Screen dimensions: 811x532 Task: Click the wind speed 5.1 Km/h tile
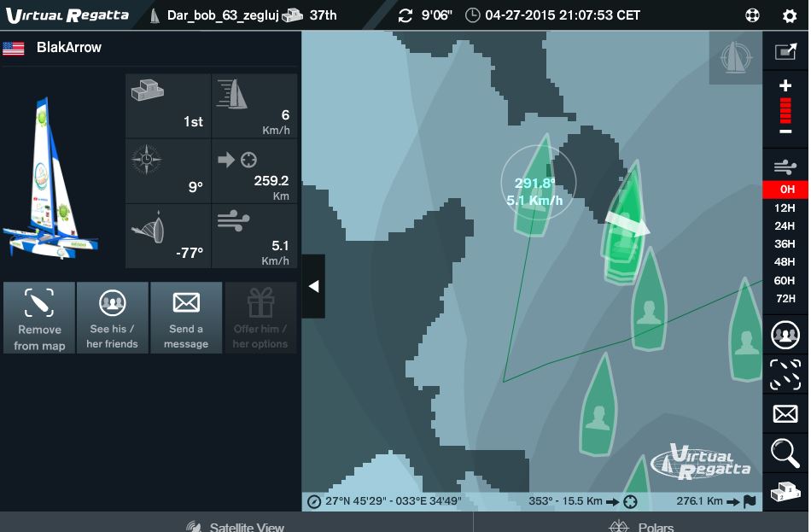pos(254,236)
